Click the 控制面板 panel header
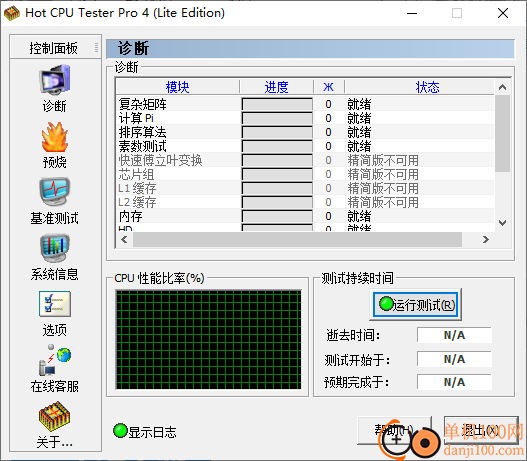 tap(55, 48)
